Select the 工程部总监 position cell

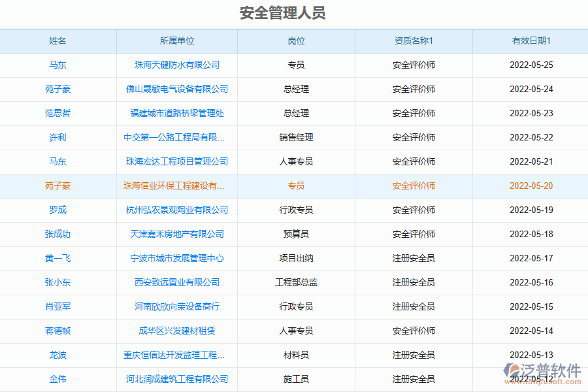(x=296, y=282)
